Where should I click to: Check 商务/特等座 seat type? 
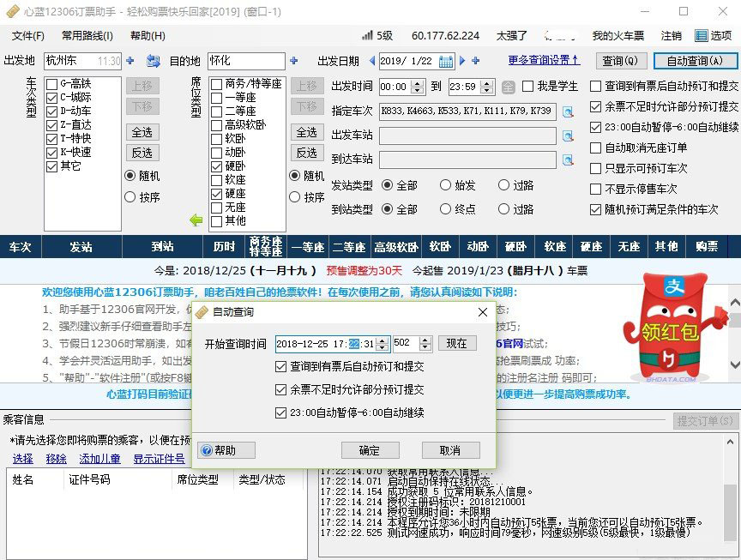[216, 84]
